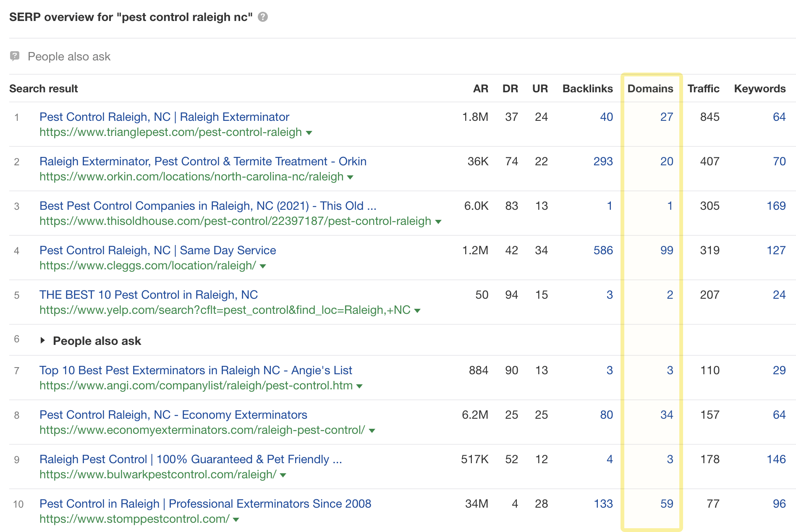Open dropdown arrow beside bulwarkpestcontrol.com URL
This screenshot has height=532, width=796.
(283, 475)
